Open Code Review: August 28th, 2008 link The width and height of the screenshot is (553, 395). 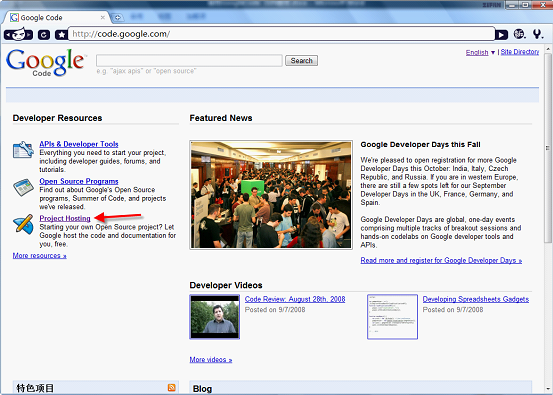pos(295,299)
